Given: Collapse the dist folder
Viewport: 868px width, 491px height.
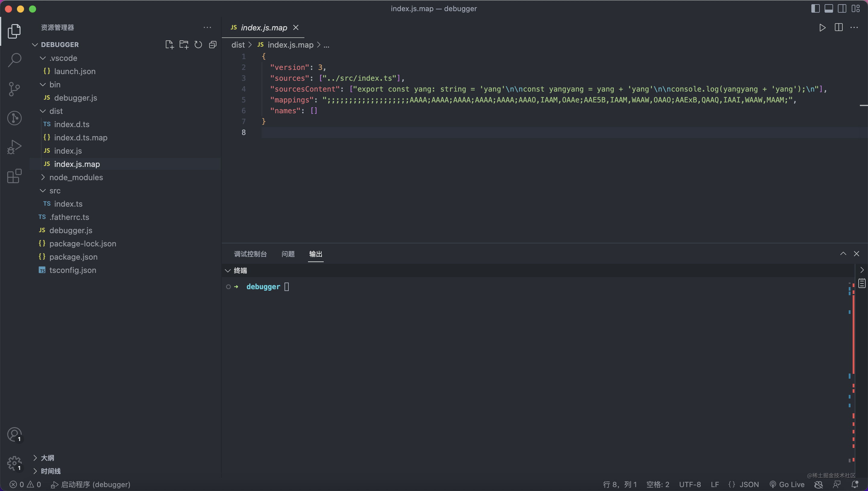Looking at the screenshot, I should pos(56,111).
